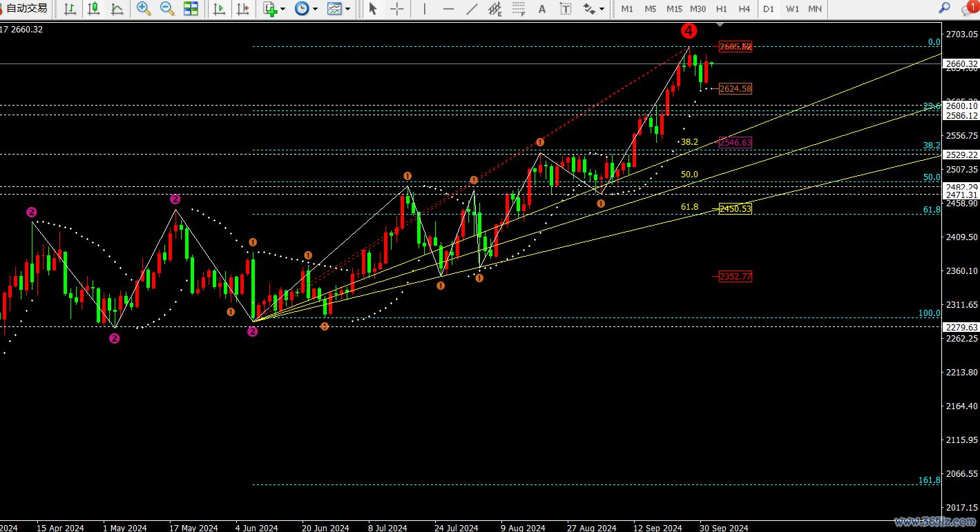The height and width of the screenshot is (532, 980).
Task: Click the 2586.12 axis price label
Action: [961, 115]
